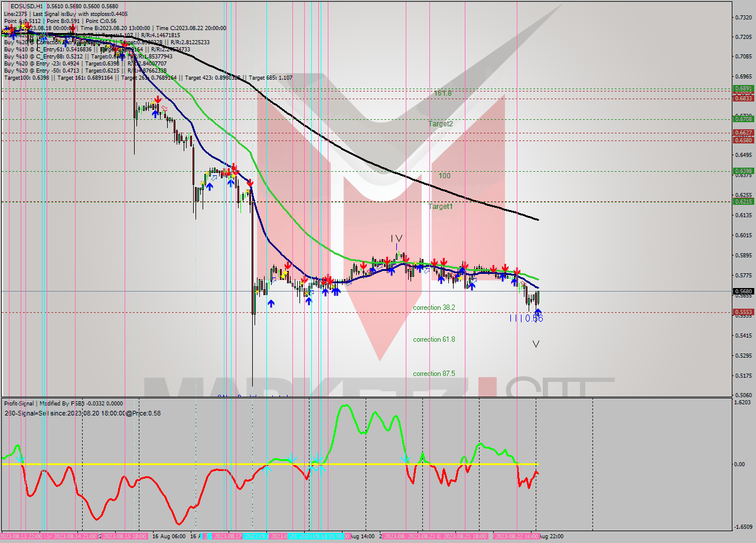Click the 'Aug 22:00' time axis label
The image size is (756, 543).
(551, 537)
